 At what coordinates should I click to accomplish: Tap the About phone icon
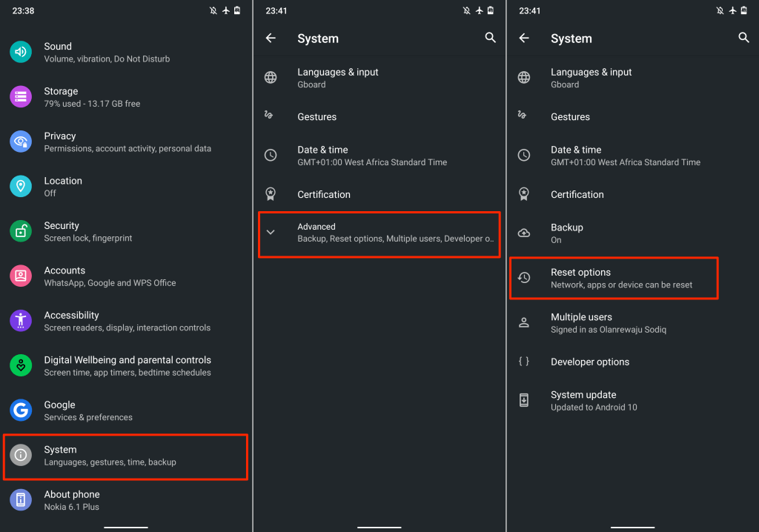(21, 500)
